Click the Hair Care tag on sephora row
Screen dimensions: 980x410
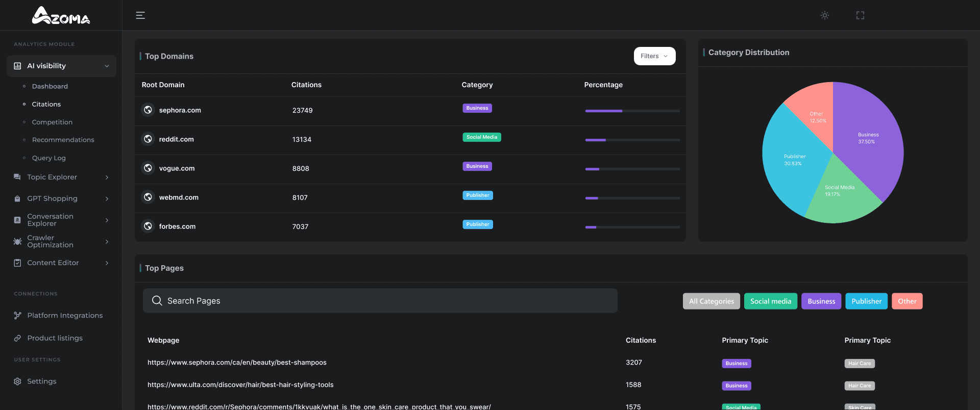click(860, 364)
